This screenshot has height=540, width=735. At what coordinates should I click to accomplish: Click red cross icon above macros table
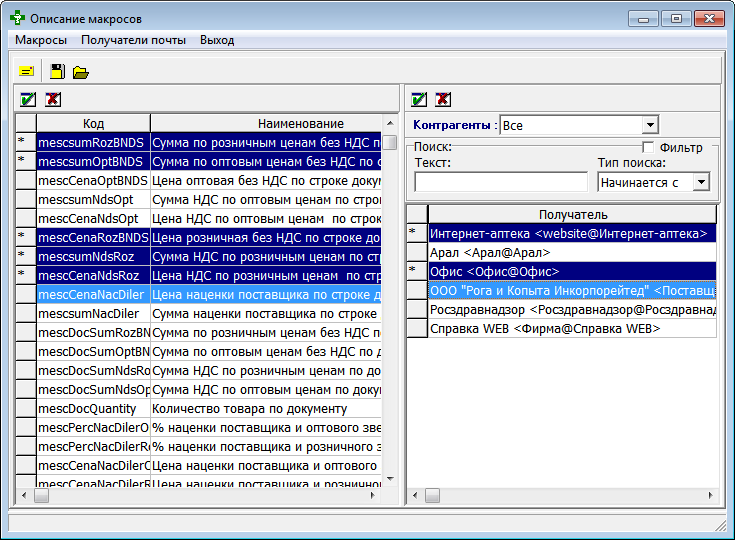52,99
